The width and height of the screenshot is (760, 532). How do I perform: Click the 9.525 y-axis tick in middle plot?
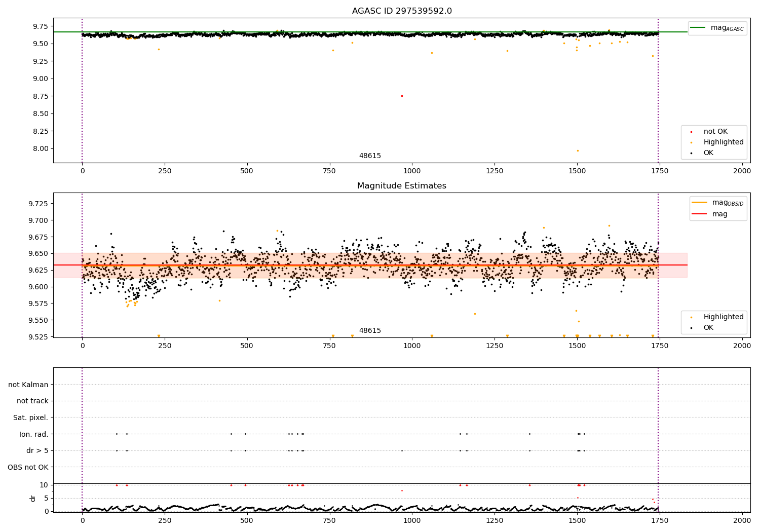click(37, 337)
